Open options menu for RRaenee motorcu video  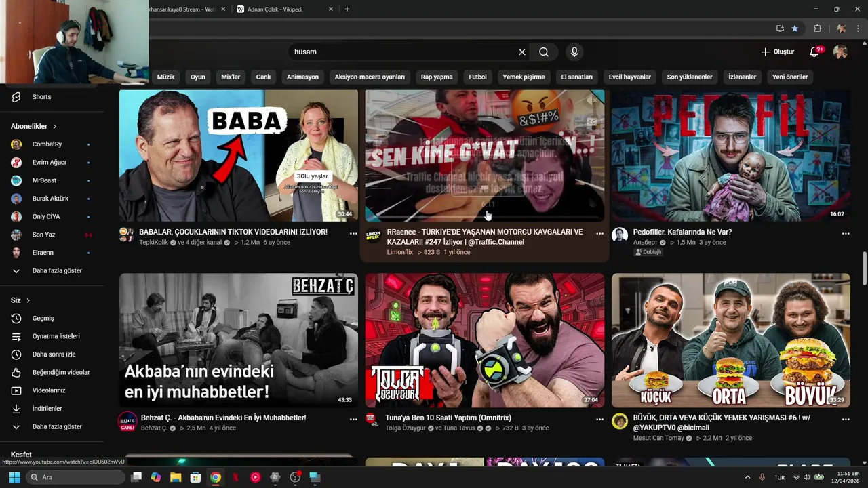point(599,233)
